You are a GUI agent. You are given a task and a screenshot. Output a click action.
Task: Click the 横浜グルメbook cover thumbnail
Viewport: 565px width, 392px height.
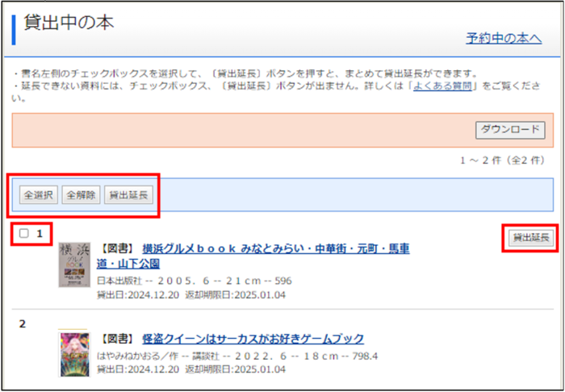73,265
